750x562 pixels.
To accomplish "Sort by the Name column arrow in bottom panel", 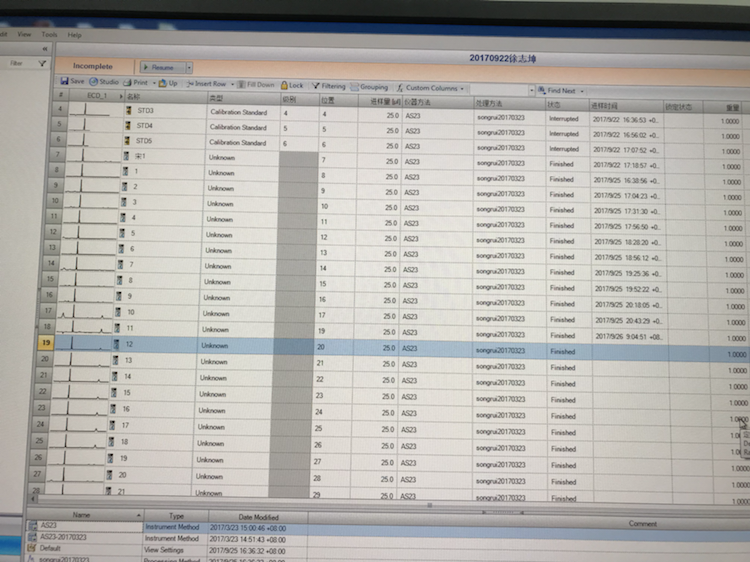I will pos(139,515).
